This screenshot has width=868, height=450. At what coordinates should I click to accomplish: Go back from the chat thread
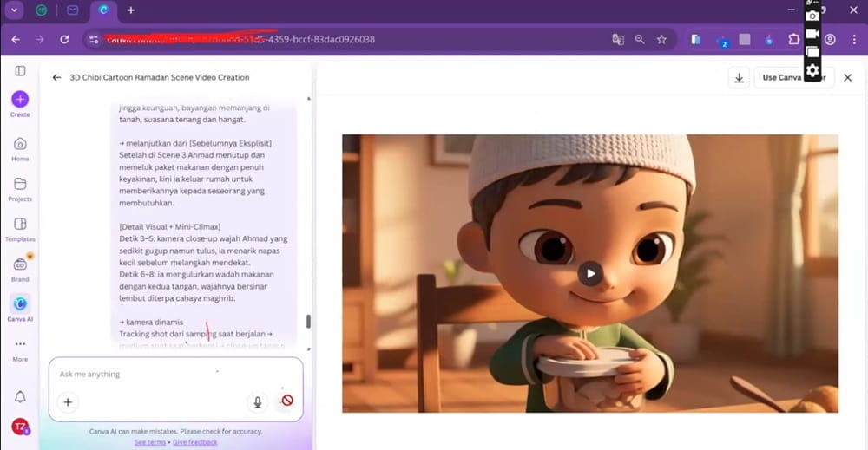[x=56, y=77]
